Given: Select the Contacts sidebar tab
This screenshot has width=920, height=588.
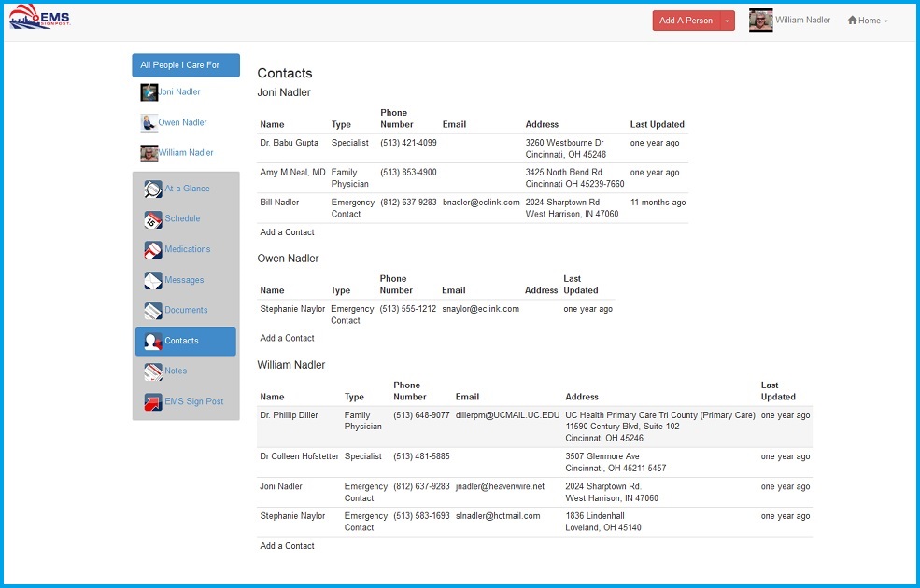Looking at the screenshot, I should [185, 342].
